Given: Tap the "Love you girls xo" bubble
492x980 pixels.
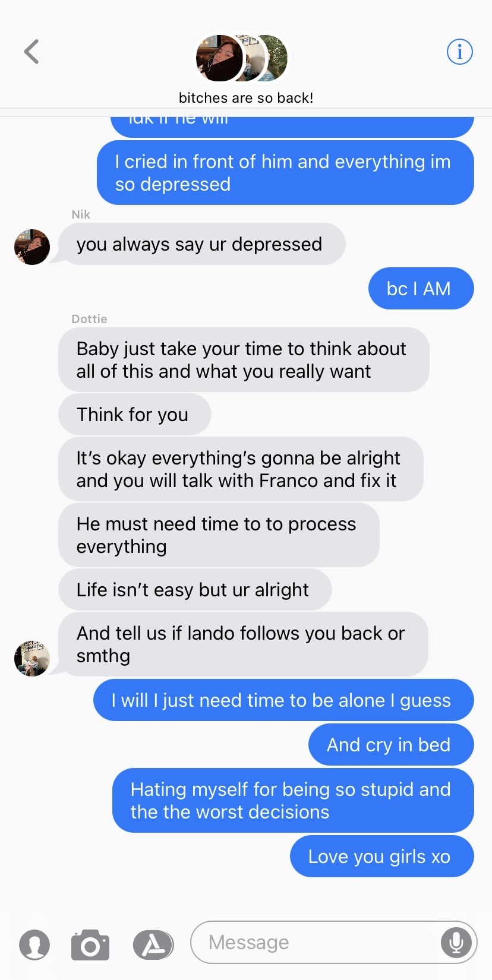Looking at the screenshot, I should (x=382, y=856).
